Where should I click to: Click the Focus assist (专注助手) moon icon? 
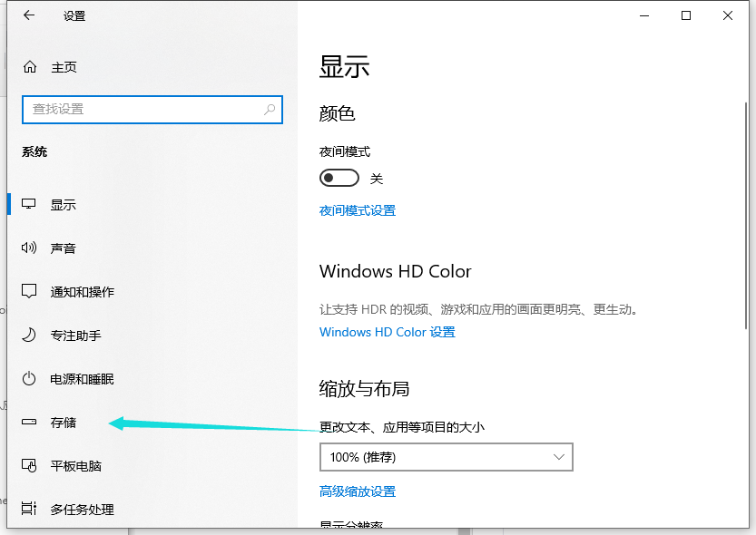(x=30, y=336)
